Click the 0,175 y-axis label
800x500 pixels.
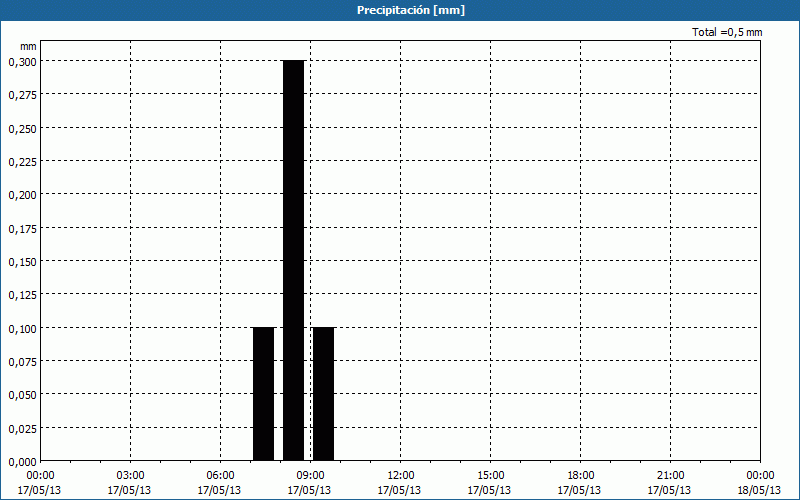point(22,228)
